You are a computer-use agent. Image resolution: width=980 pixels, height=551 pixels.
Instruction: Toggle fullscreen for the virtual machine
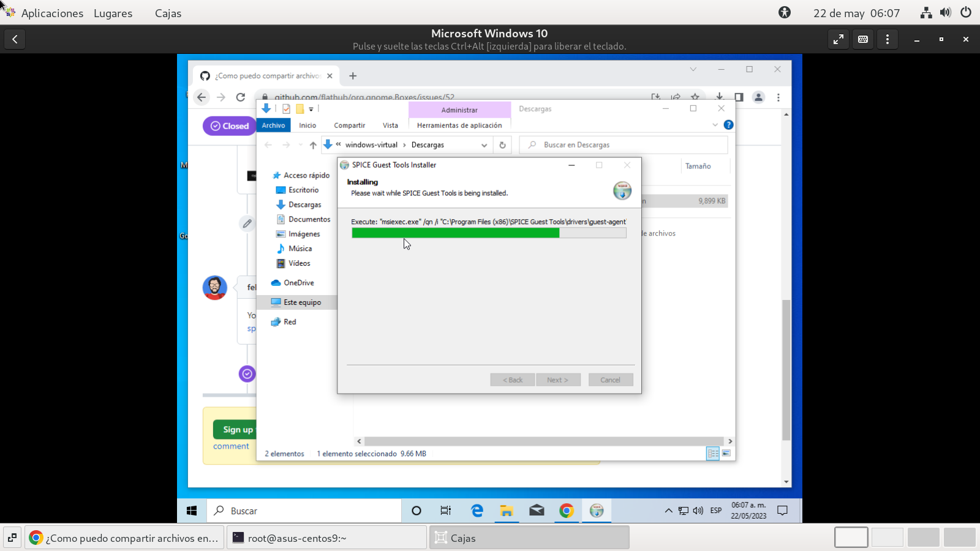click(x=839, y=39)
